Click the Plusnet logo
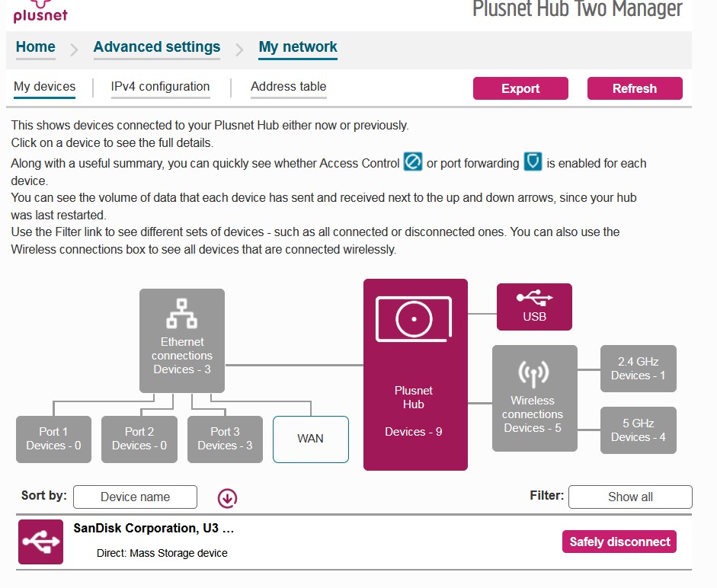 40,11
